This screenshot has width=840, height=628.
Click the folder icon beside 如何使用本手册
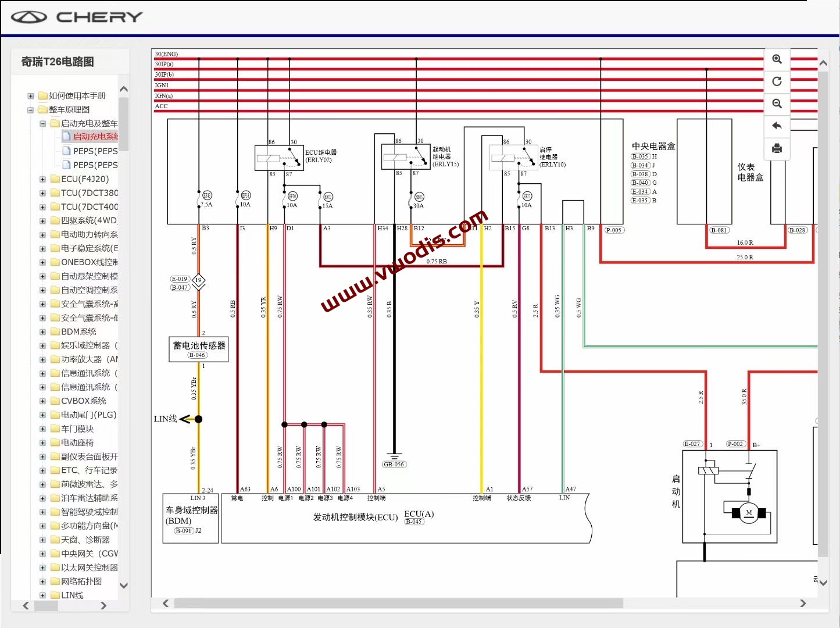coord(43,96)
